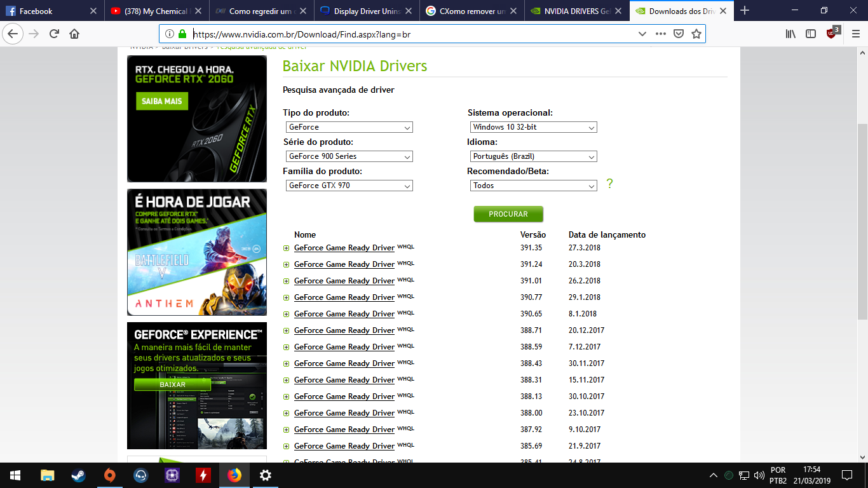Open the uBlock Origin extension icon
868x488 pixels.
tap(832, 33)
